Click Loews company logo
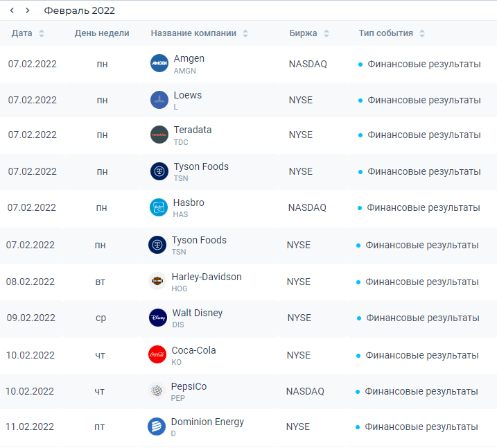Image resolution: width=497 pixels, height=448 pixels. click(159, 100)
